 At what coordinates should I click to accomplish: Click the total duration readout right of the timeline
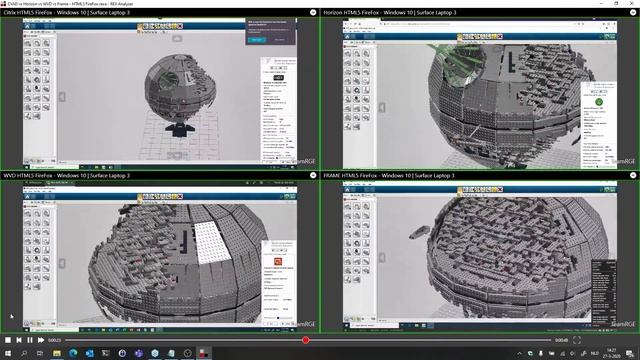(x=562, y=340)
